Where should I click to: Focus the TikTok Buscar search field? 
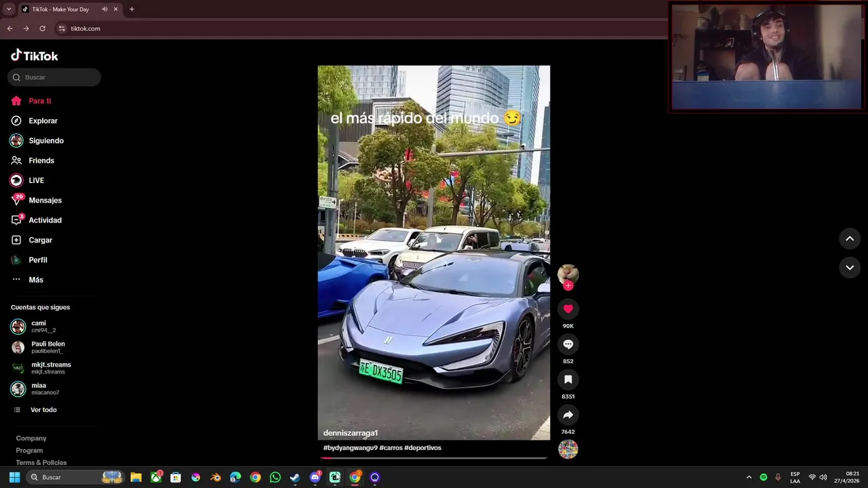pyautogui.click(x=54, y=77)
